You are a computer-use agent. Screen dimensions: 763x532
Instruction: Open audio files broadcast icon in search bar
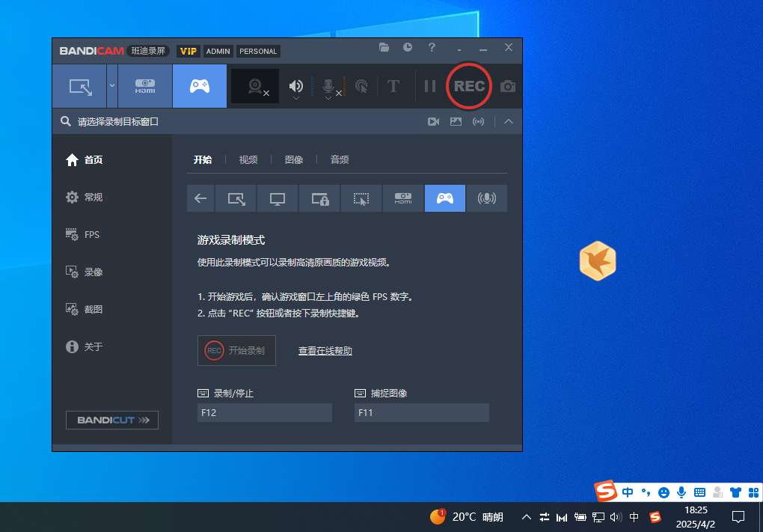[478, 122]
